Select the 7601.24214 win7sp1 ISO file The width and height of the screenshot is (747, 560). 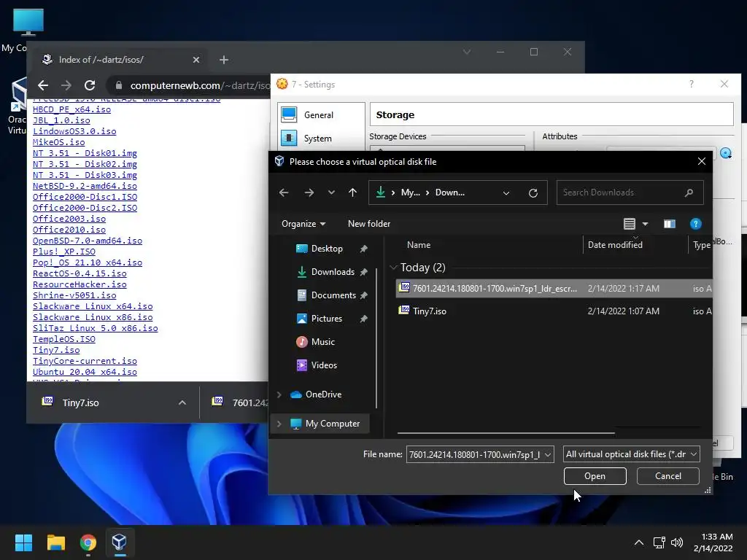pos(554,288)
